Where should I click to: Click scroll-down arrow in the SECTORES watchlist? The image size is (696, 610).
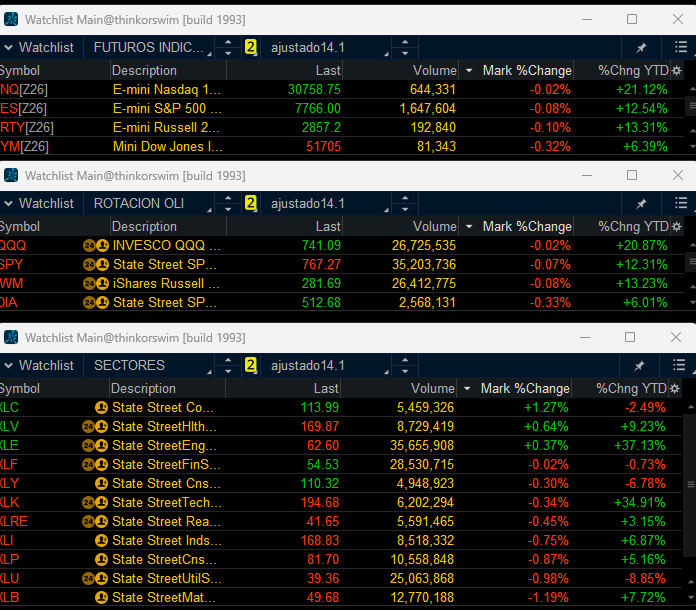(691, 598)
